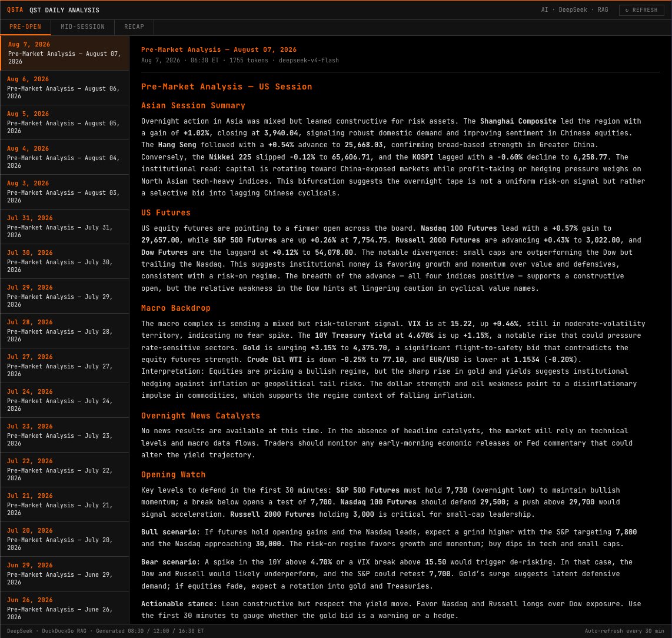
Task: Click the 'US Futures' heading
Action: [166, 212]
